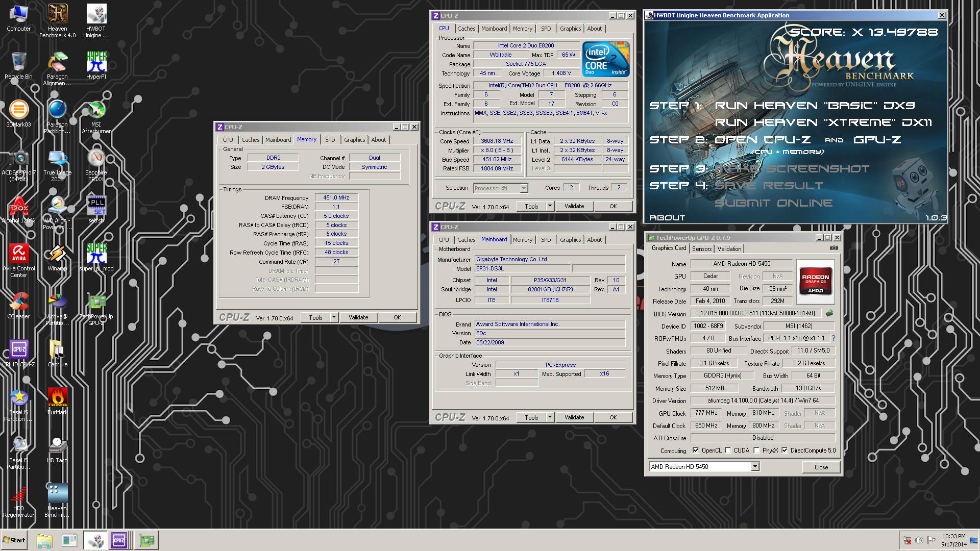
Task: Open the super_pi_mod shortcut
Action: (96, 258)
